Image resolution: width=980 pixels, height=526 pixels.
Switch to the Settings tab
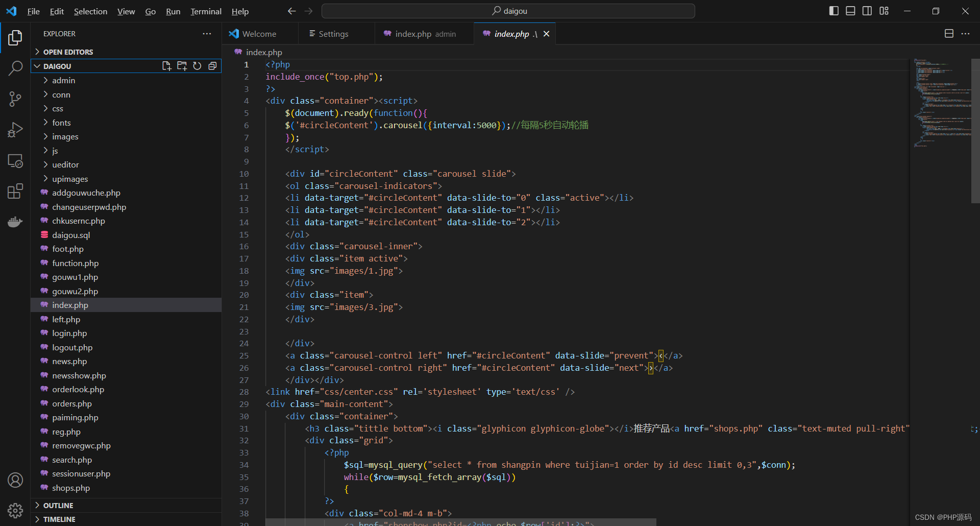(x=336, y=34)
